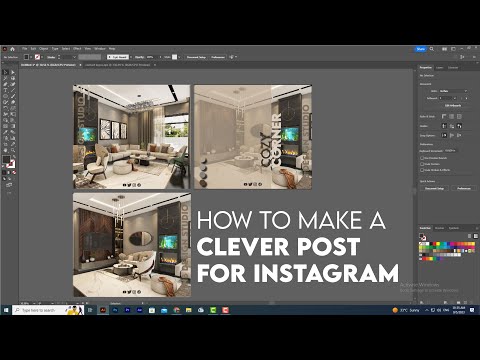
Task: Activate the Hand tool
Action: pos(5,150)
